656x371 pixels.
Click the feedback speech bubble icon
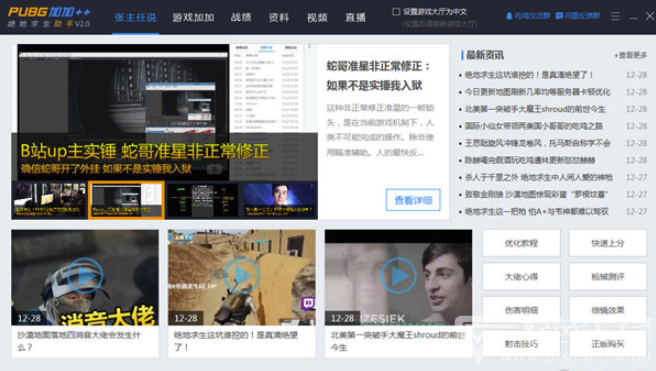(x=559, y=16)
